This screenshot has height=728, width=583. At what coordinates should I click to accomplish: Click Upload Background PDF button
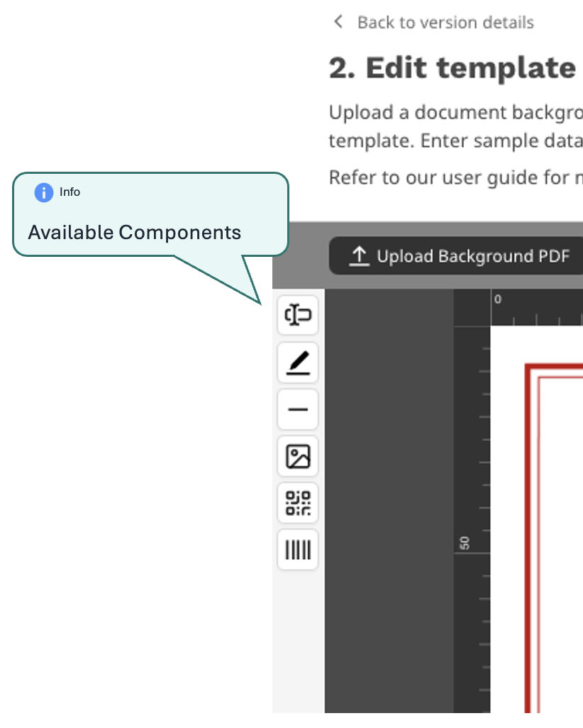tap(456, 256)
